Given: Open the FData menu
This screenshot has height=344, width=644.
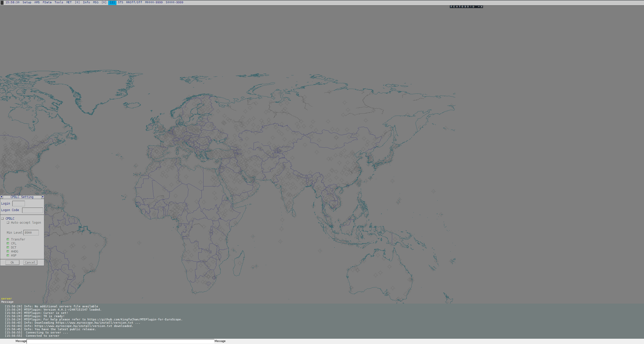Looking at the screenshot, I should click(47, 2).
